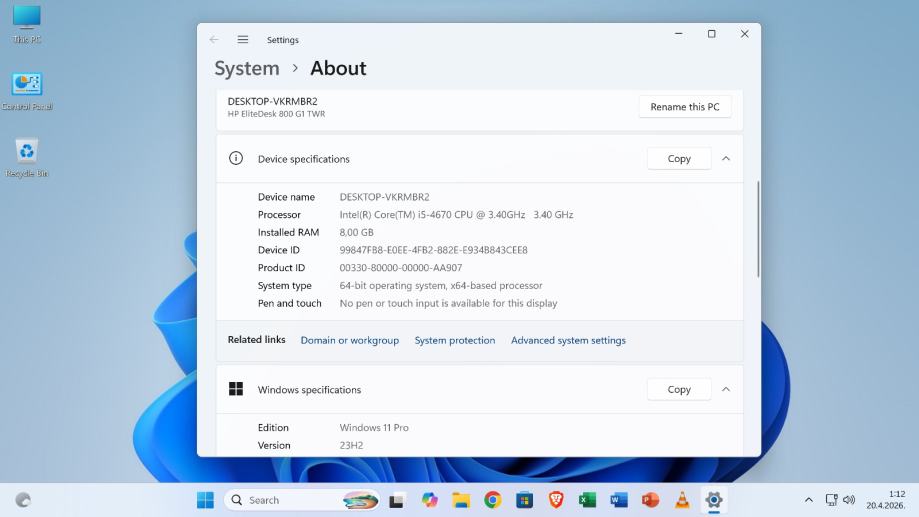Launch Google Chrome from the taskbar
This screenshot has width=919, height=517.
(493, 500)
